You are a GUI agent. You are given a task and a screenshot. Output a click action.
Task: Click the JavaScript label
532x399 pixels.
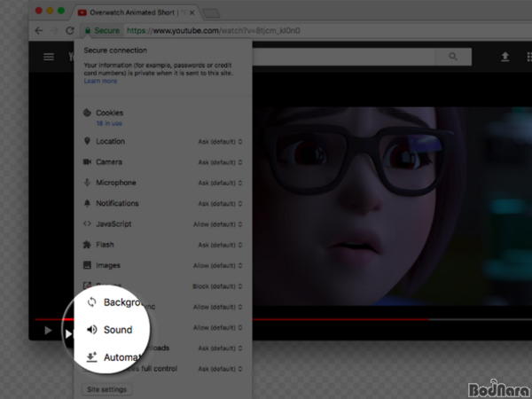pyautogui.click(x=113, y=224)
